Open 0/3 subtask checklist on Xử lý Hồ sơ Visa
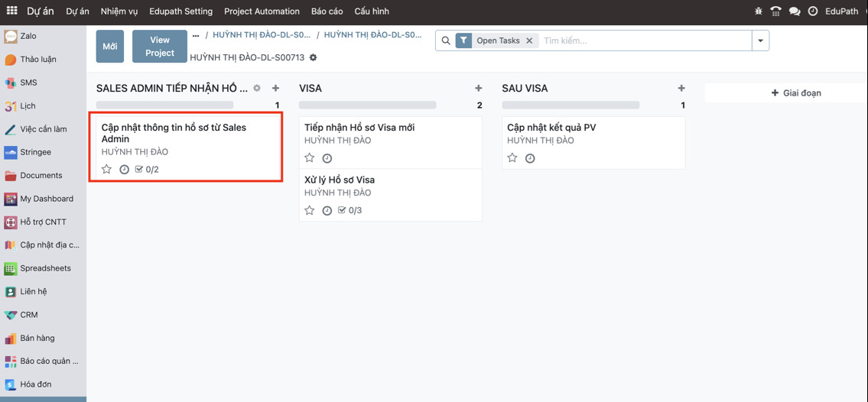The width and height of the screenshot is (868, 402). tap(349, 210)
